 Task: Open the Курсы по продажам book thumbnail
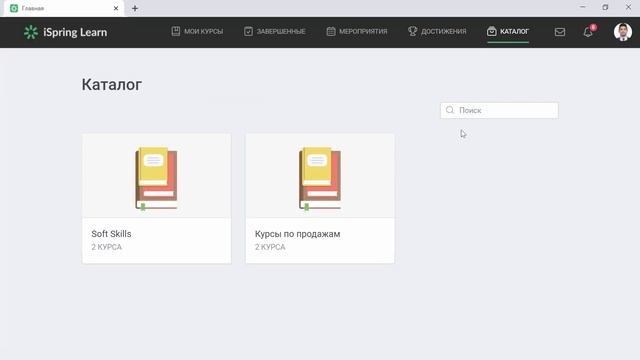(320, 178)
